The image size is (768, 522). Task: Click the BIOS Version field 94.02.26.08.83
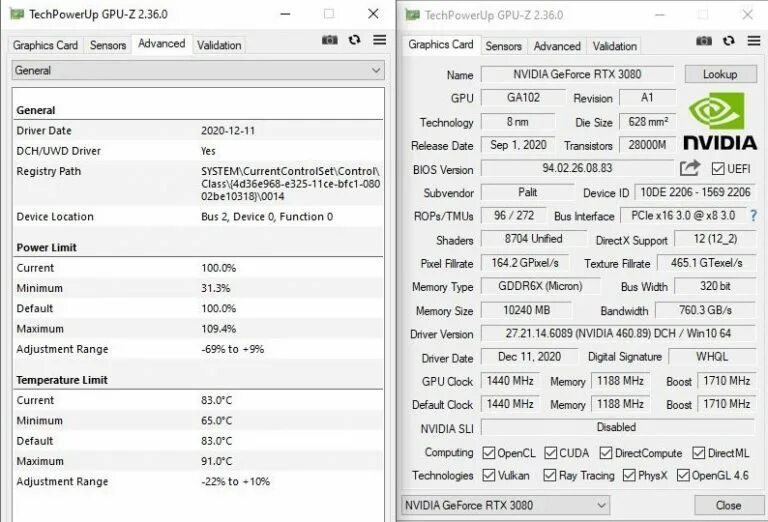(x=577, y=168)
